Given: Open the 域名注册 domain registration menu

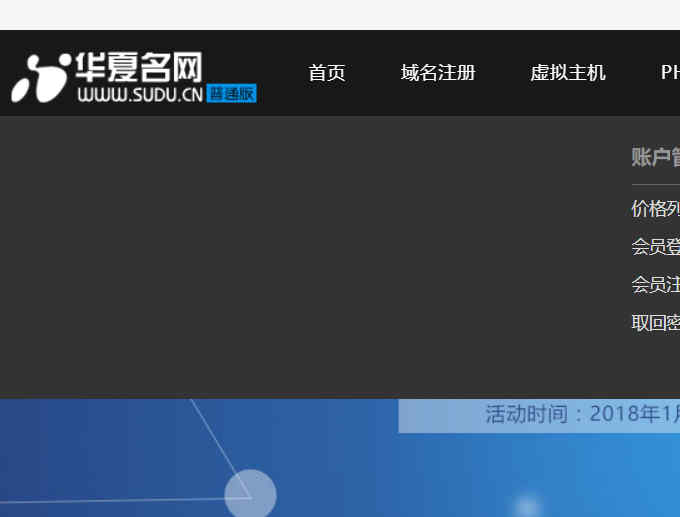Looking at the screenshot, I should (x=438, y=73).
